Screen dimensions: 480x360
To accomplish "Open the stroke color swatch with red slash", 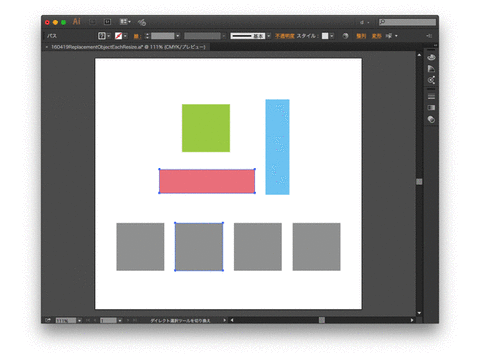I will (x=118, y=36).
